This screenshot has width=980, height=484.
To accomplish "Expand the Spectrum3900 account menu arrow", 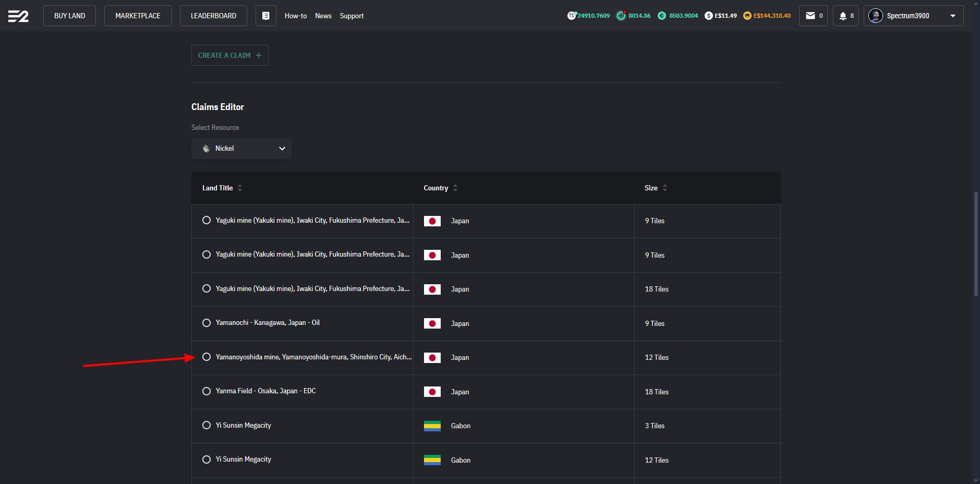I will [952, 16].
